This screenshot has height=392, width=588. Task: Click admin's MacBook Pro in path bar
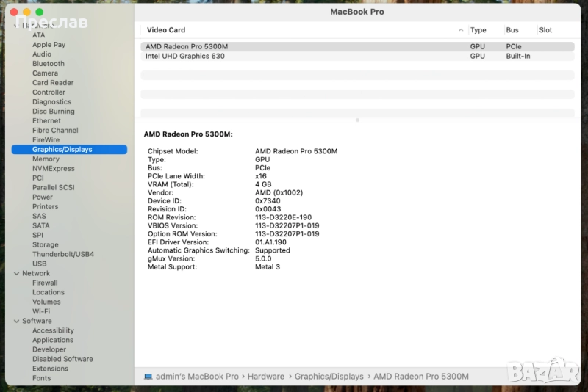tap(197, 377)
